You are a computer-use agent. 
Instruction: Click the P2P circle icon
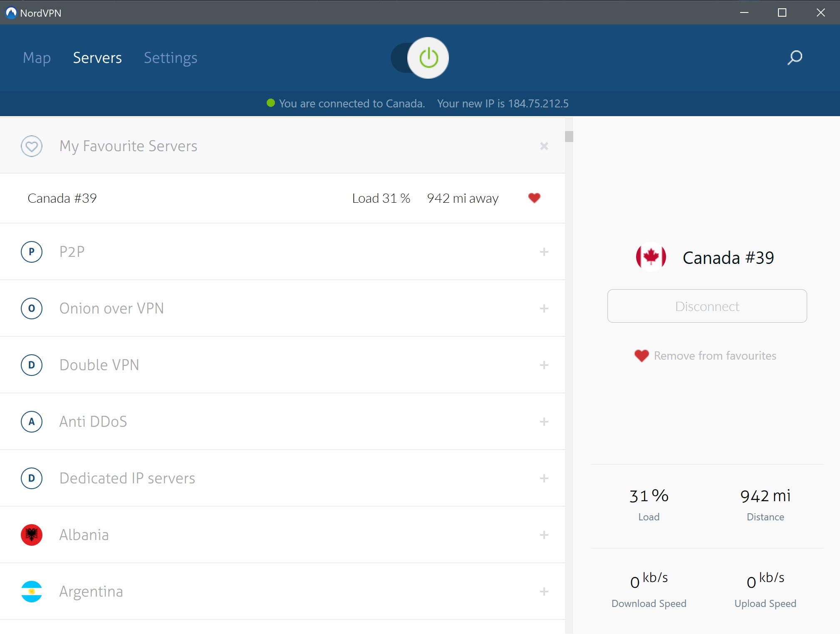click(32, 252)
